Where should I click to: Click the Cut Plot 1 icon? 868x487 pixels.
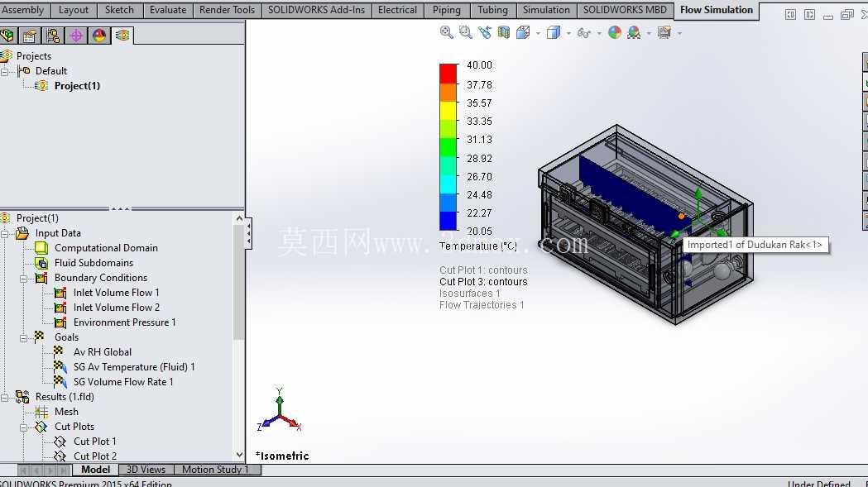tap(60, 442)
